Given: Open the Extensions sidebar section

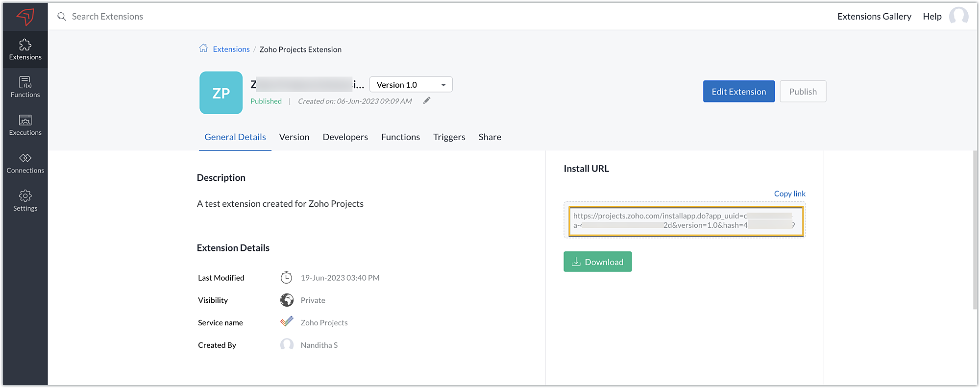Looking at the screenshot, I should click(x=25, y=49).
